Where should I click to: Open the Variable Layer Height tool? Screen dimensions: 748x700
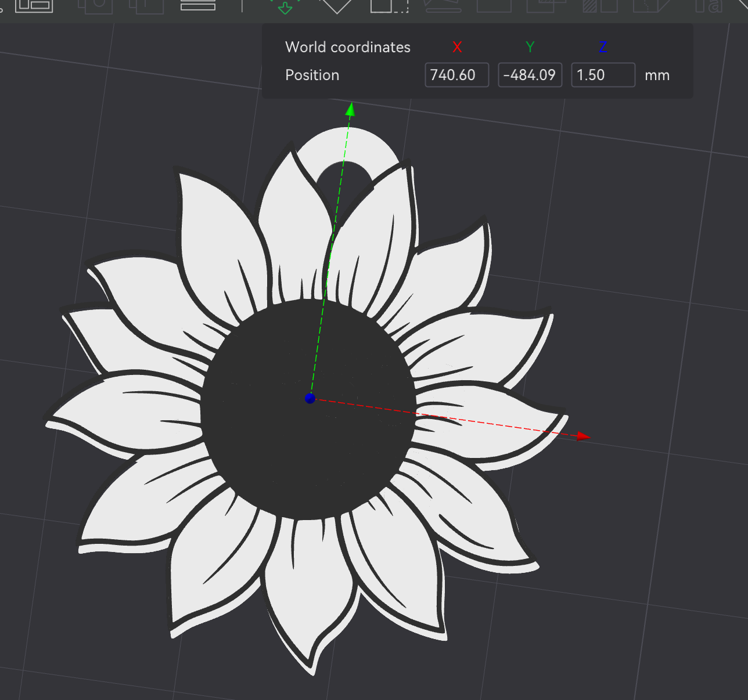tap(198, 5)
